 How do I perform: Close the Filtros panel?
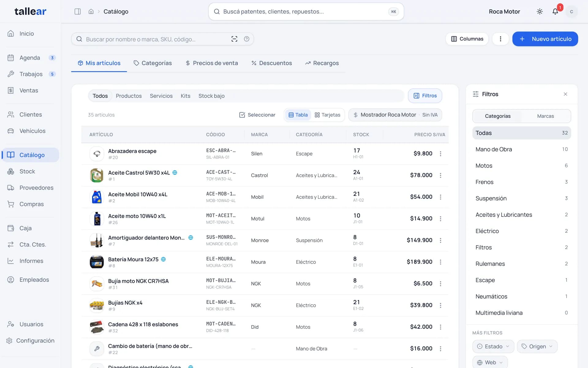click(x=565, y=94)
